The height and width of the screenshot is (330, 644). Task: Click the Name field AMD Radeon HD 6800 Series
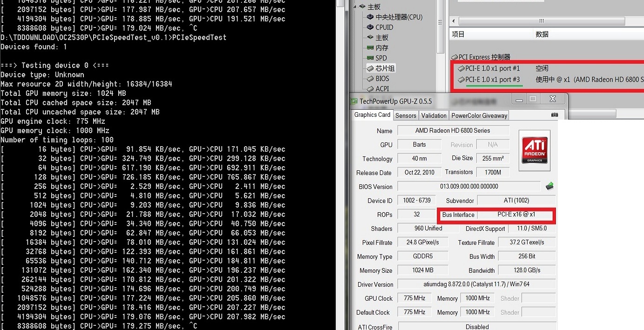click(453, 130)
